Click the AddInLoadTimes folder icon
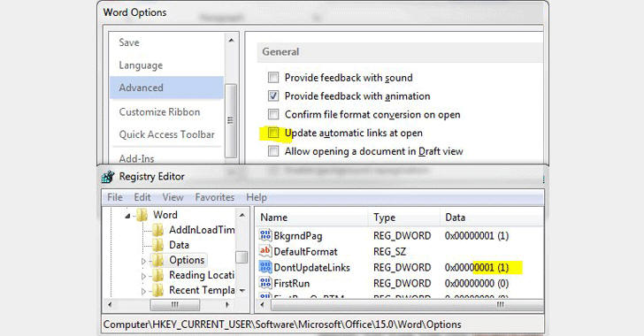644x336 pixels. (157, 230)
